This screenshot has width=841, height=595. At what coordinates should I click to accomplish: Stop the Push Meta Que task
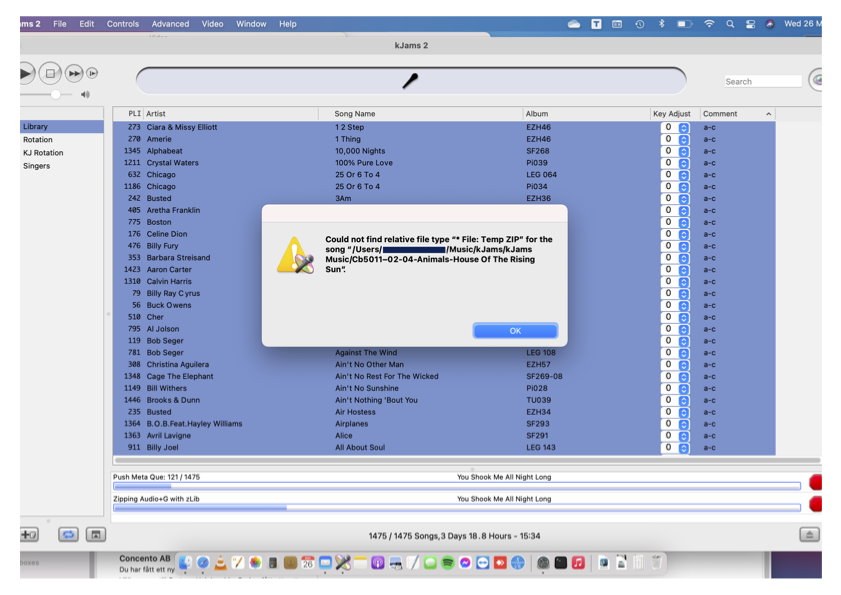[x=815, y=482]
